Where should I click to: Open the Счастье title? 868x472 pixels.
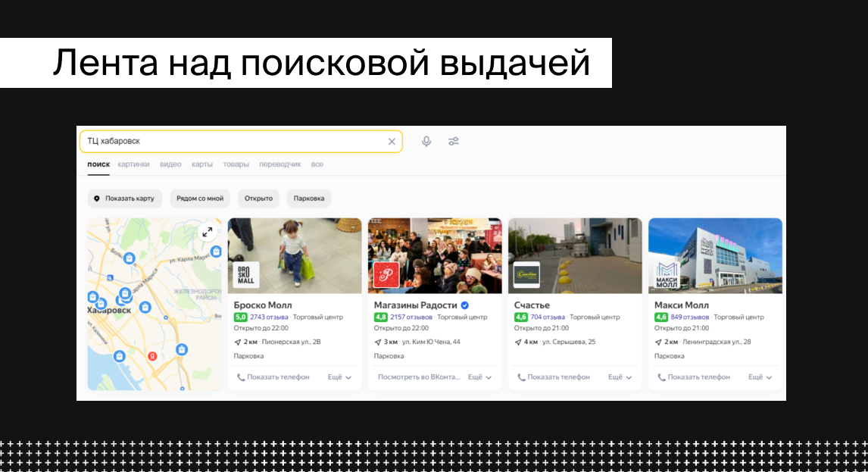coord(532,305)
